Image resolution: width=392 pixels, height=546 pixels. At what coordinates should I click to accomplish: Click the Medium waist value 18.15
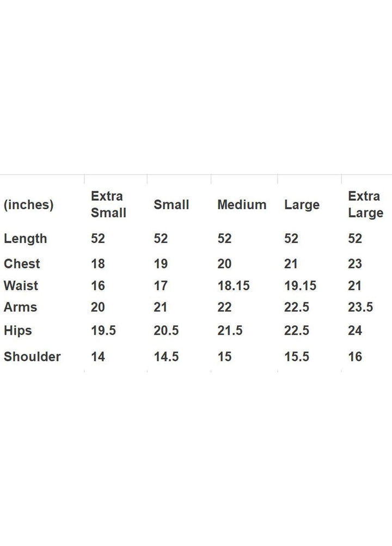click(234, 286)
